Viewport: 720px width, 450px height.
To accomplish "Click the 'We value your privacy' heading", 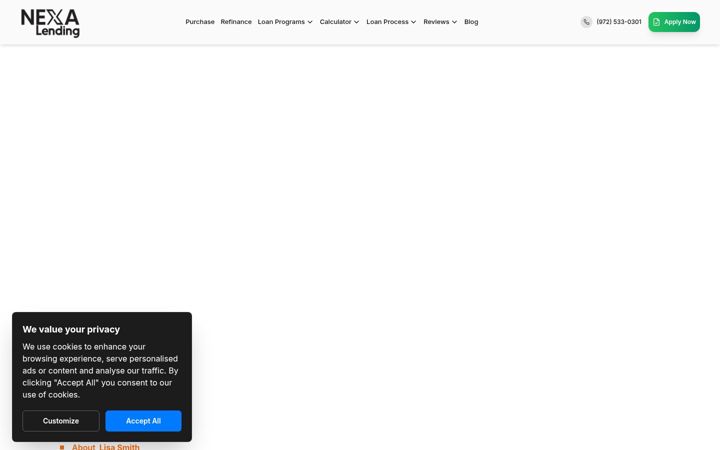I will pyautogui.click(x=71, y=329).
